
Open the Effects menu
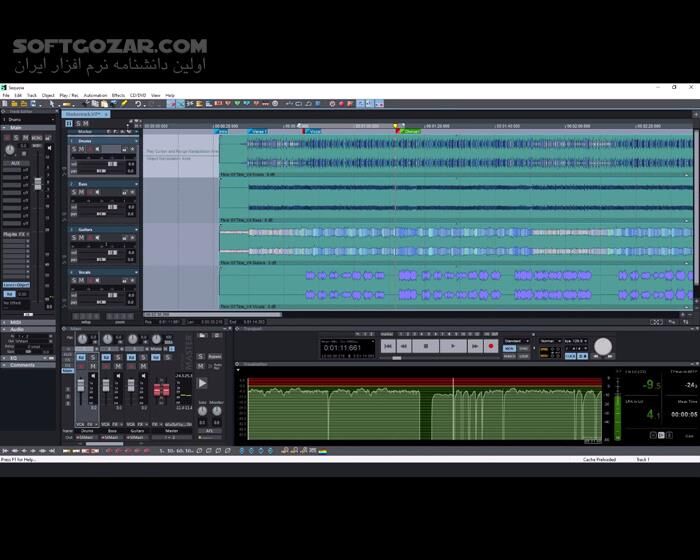click(x=118, y=95)
